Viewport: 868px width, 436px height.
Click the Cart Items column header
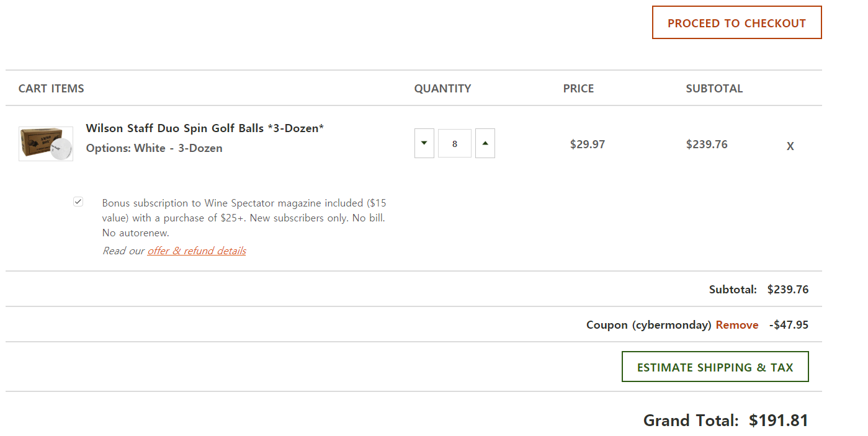[51, 88]
